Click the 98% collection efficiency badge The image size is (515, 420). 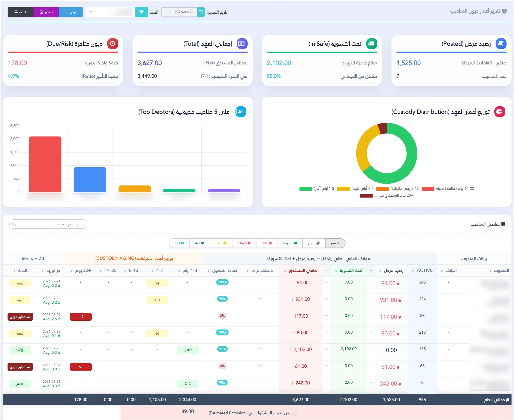coord(222,382)
